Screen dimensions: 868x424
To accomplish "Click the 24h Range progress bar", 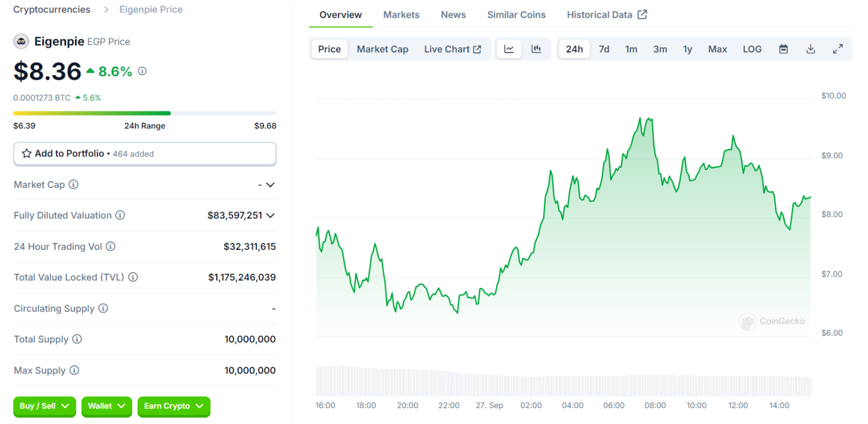I will click(145, 113).
